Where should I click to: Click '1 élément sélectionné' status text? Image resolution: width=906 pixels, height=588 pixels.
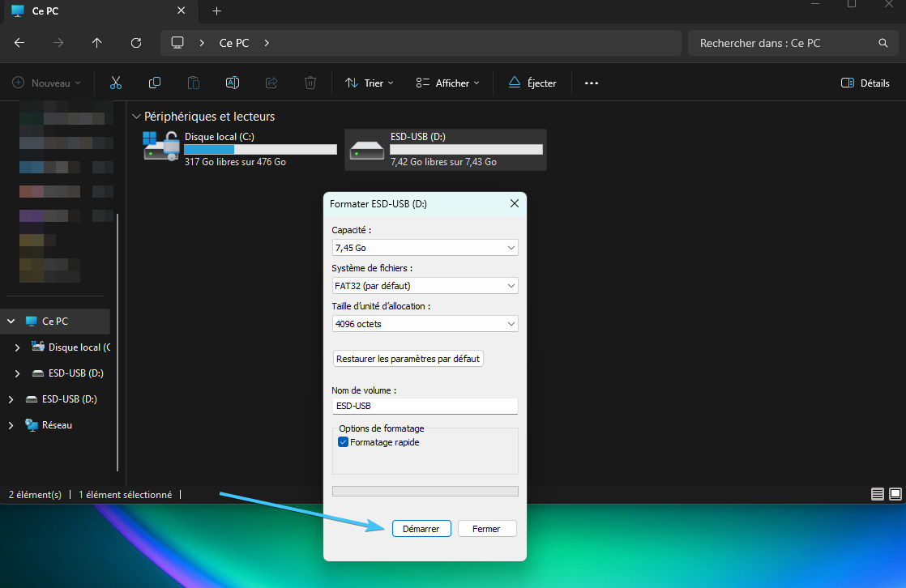point(125,494)
